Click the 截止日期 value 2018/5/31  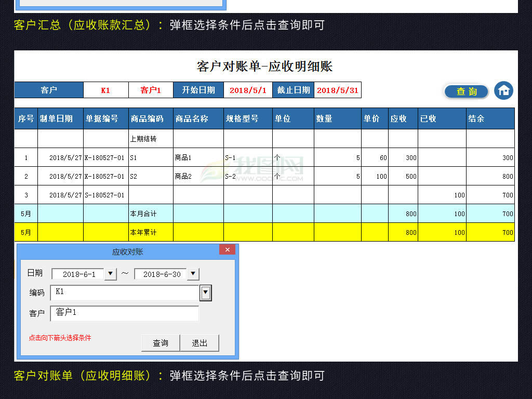point(339,89)
